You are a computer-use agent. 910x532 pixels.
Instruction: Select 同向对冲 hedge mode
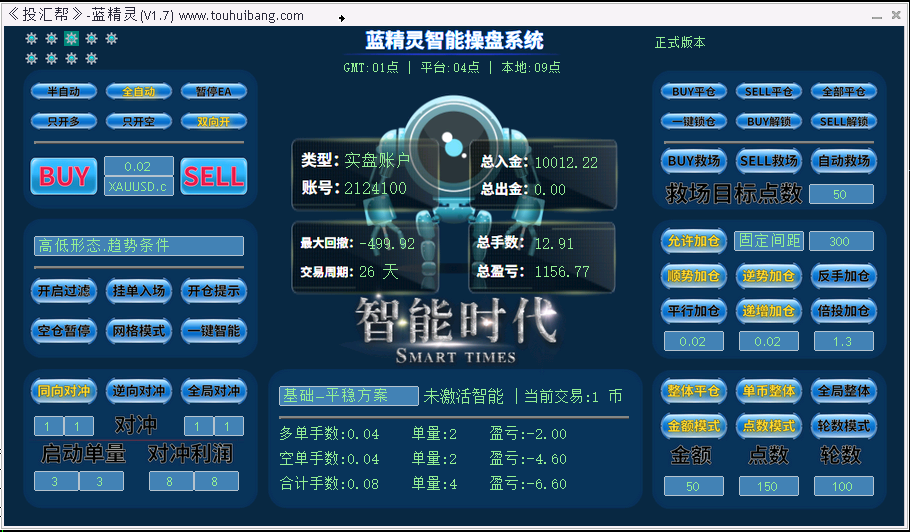64,391
